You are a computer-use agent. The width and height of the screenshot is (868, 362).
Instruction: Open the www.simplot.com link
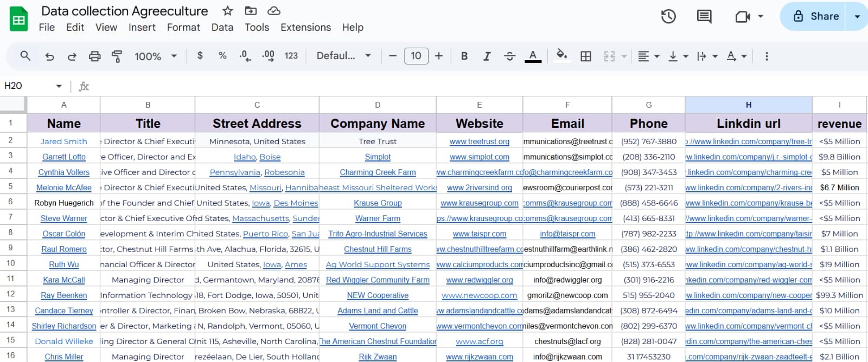pyautogui.click(x=480, y=157)
